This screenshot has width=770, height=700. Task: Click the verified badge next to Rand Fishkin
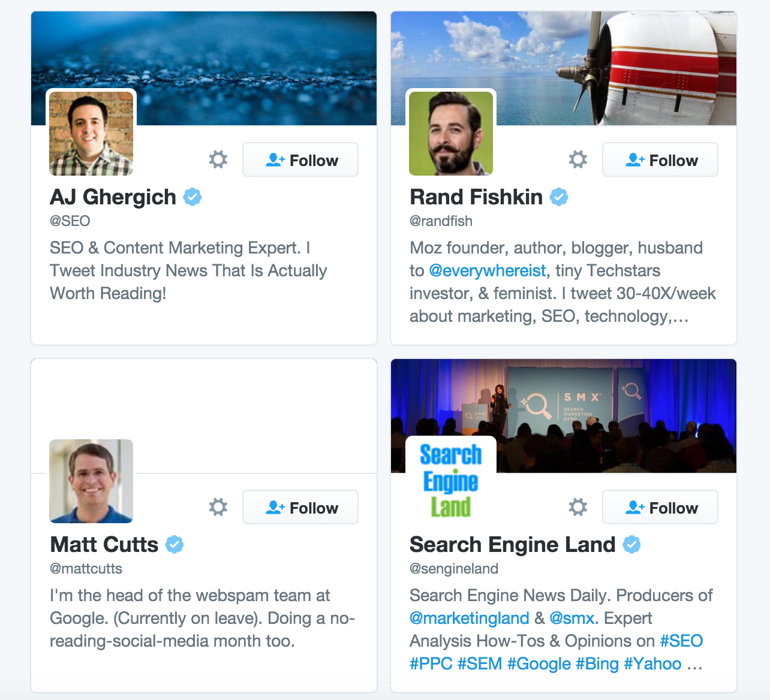pos(559,196)
